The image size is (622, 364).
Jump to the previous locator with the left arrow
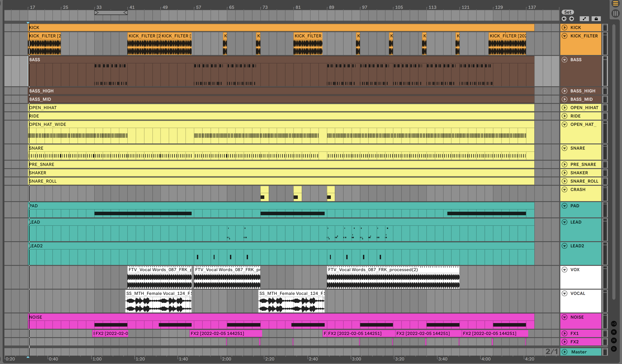pyautogui.click(x=564, y=19)
